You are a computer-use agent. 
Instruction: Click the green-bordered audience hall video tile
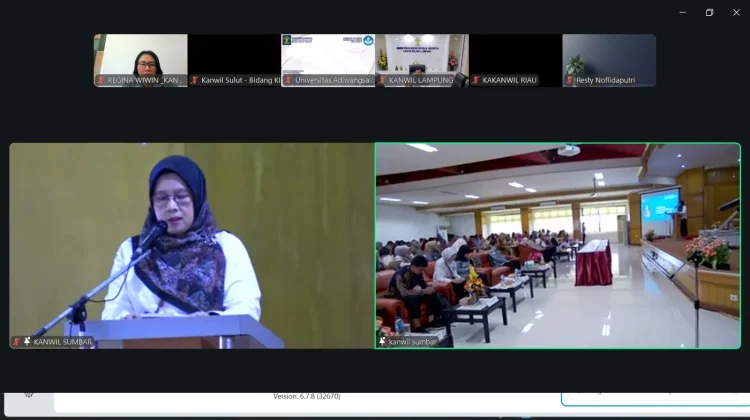click(558, 246)
